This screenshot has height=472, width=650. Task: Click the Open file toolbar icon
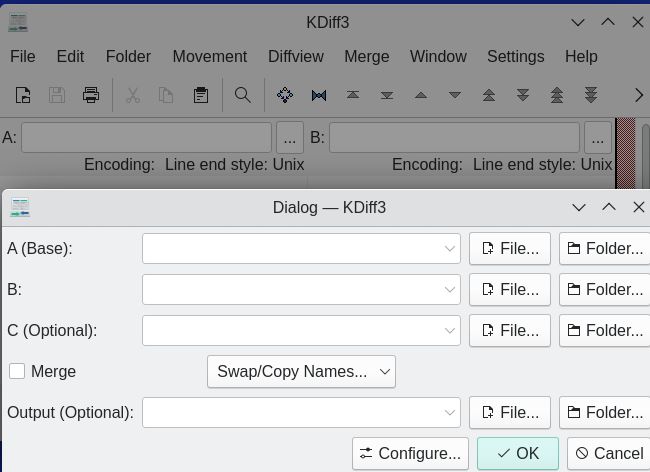coord(23,95)
